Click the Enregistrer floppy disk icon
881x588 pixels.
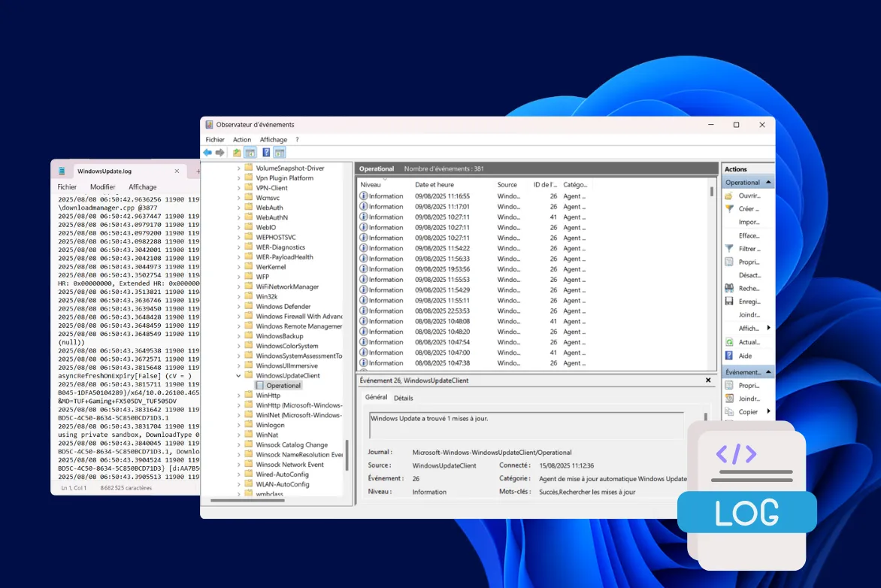tap(729, 302)
